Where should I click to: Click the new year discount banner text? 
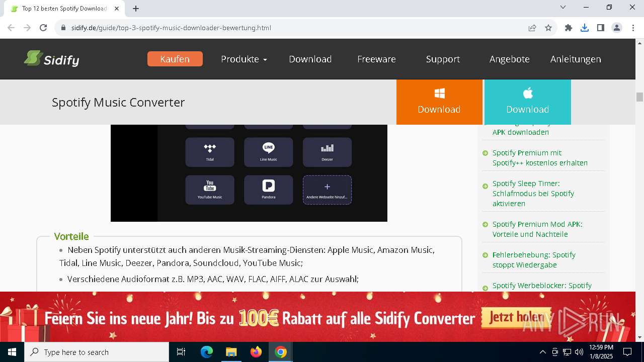(x=260, y=318)
